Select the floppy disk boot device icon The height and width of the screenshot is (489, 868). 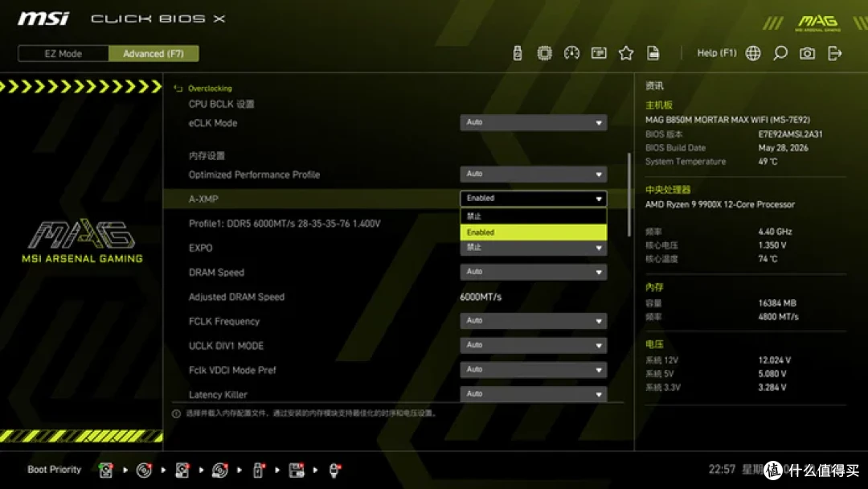[x=296, y=471]
